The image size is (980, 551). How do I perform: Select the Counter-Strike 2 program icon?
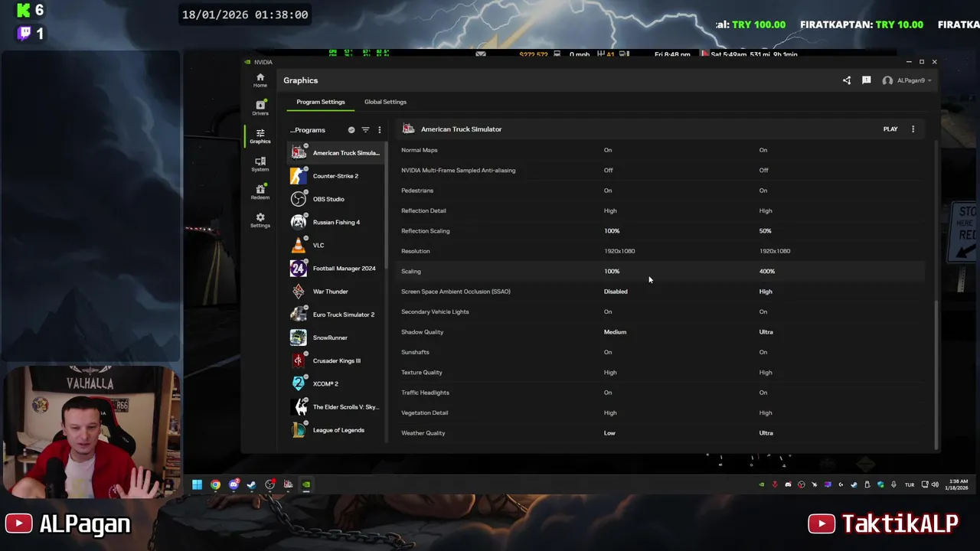pos(298,176)
